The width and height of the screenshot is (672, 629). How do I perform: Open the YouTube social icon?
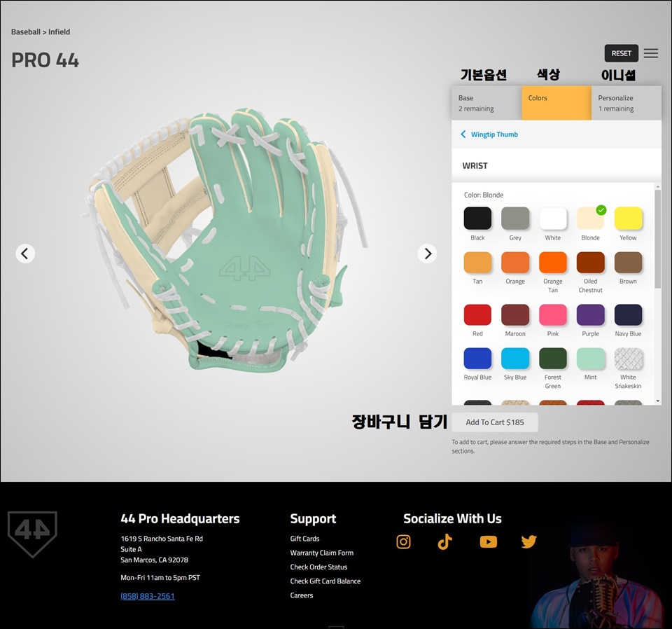488,542
